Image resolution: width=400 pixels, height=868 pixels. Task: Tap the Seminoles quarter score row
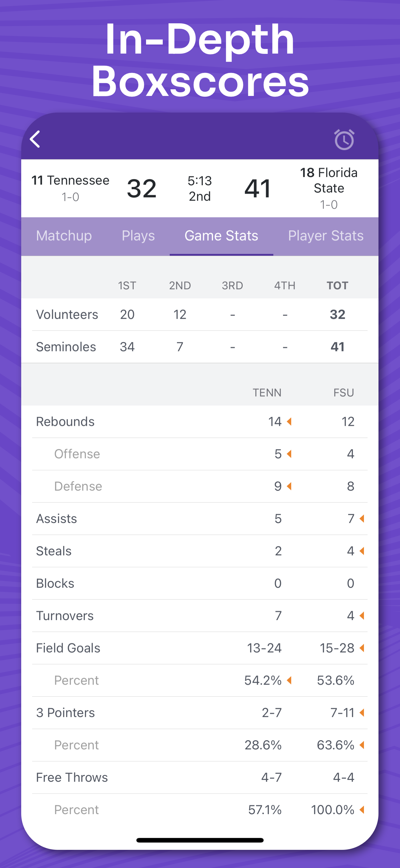(x=200, y=347)
